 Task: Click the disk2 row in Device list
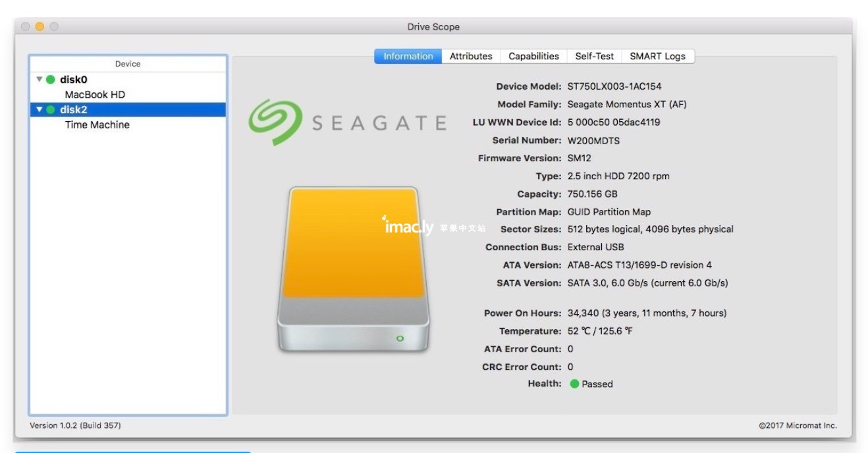(x=128, y=110)
